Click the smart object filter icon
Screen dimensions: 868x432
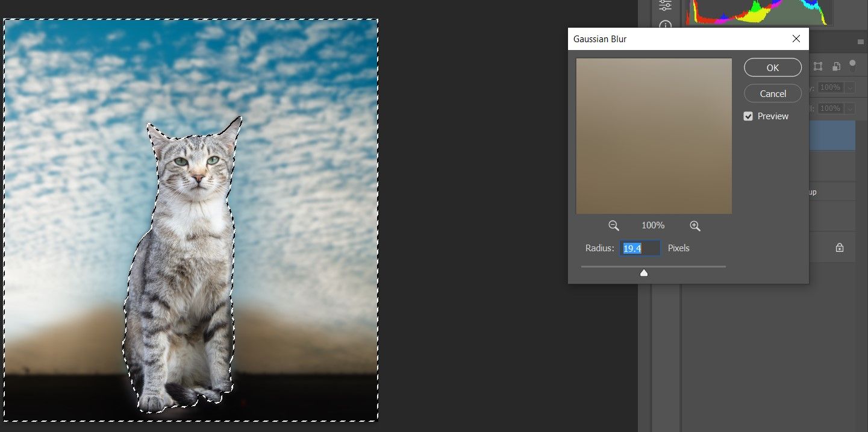click(x=836, y=66)
